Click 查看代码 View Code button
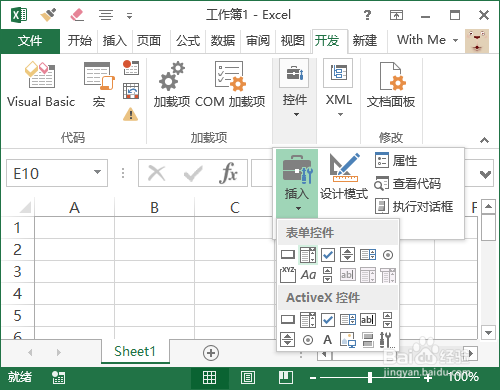The height and width of the screenshot is (390, 500). click(407, 183)
